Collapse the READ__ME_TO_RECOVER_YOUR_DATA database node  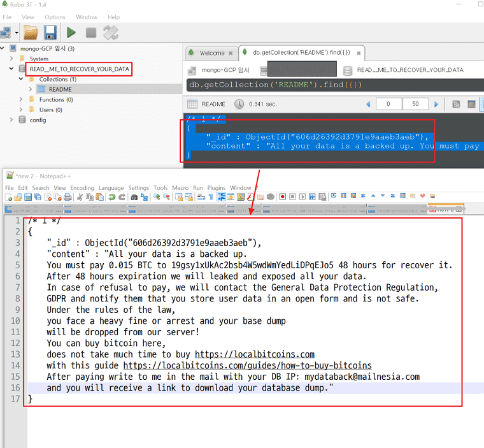(x=11, y=69)
